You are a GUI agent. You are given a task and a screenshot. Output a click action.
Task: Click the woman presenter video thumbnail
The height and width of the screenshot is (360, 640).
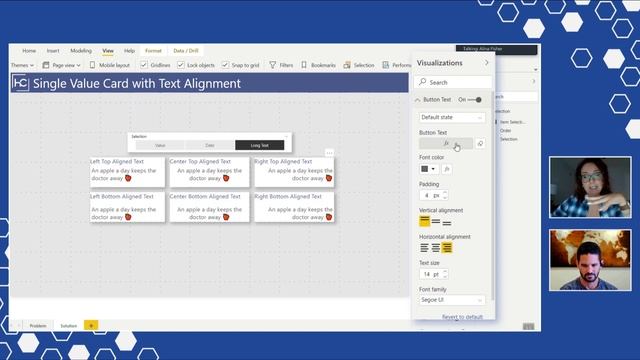tap(590, 187)
